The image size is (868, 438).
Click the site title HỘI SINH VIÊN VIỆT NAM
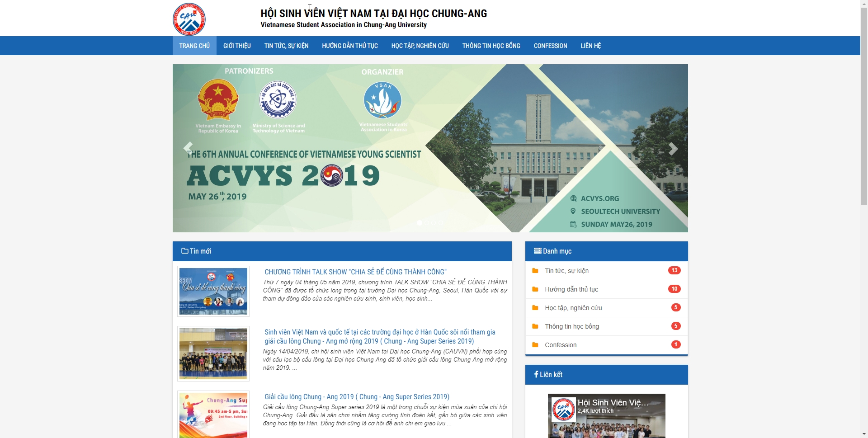tap(374, 14)
